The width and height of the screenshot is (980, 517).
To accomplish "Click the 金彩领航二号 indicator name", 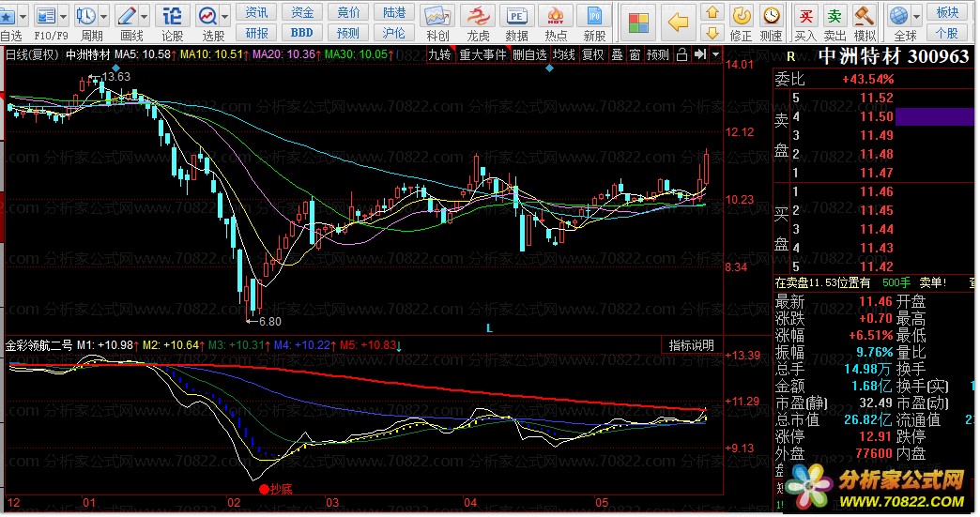I will pyautogui.click(x=38, y=344).
